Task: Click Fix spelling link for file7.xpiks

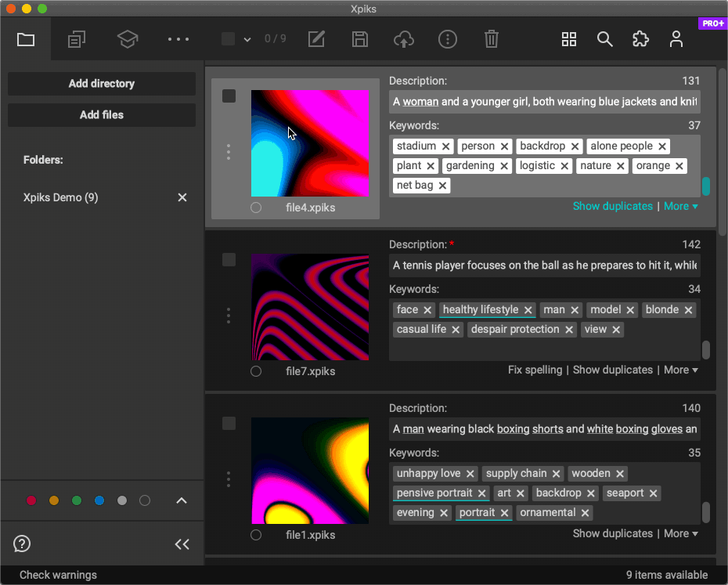Action: tap(535, 370)
